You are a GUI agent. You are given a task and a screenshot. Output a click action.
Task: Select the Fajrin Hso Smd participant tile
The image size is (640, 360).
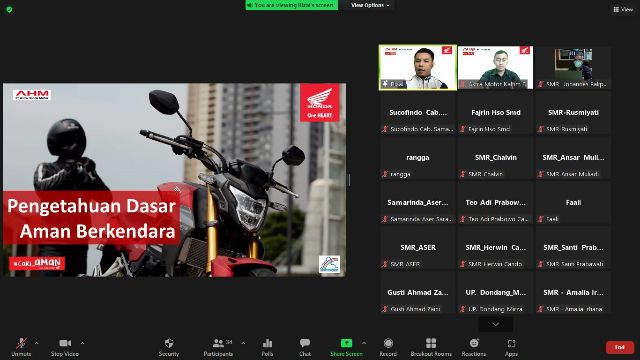[496, 113]
